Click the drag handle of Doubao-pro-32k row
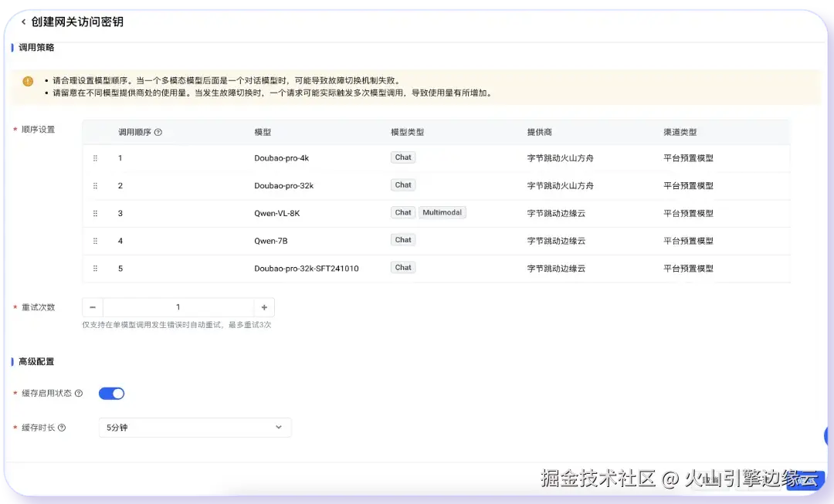Screen dimensions: 834x504 tap(96, 185)
